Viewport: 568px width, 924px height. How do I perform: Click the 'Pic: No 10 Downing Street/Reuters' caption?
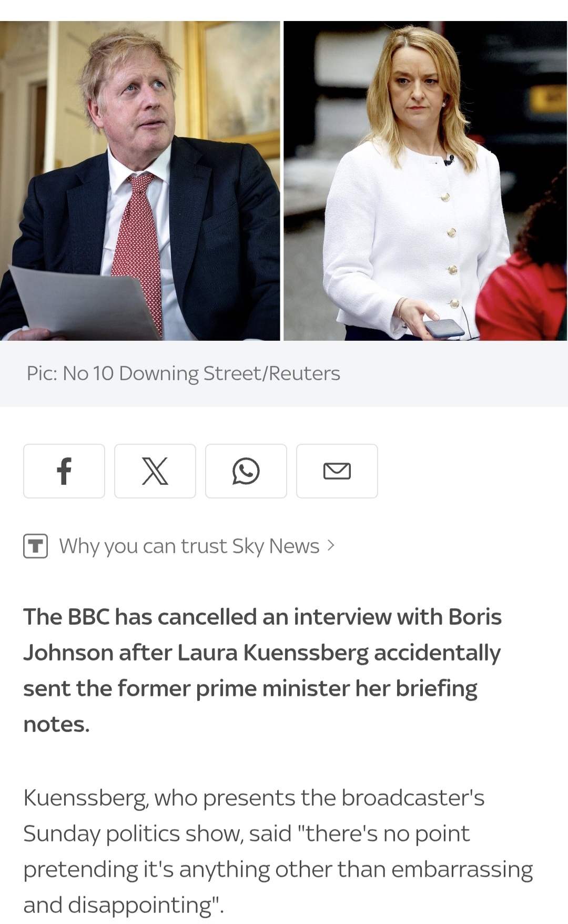click(x=184, y=373)
